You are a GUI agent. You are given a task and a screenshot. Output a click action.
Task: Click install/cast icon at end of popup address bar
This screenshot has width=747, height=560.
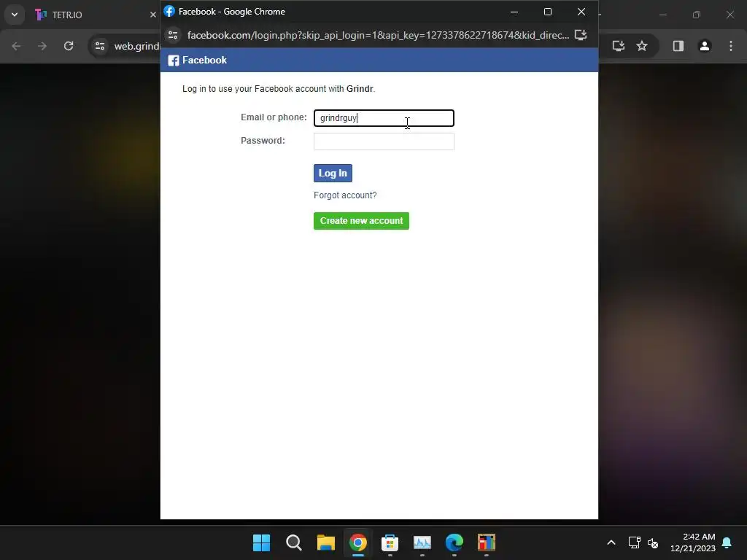pos(581,35)
